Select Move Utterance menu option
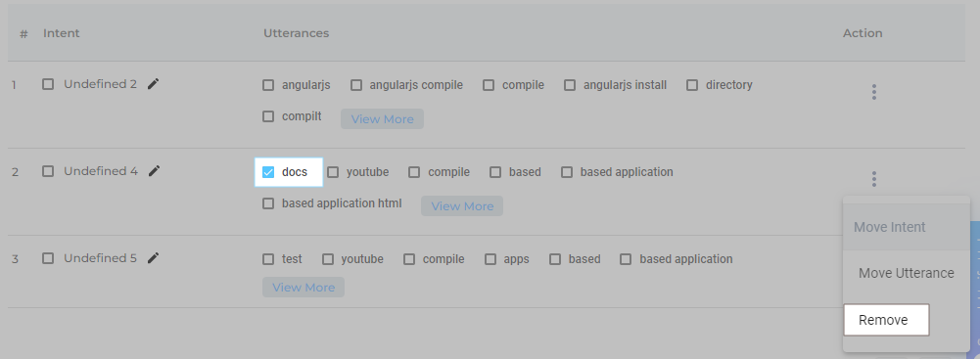Image resolution: width=980 pixels, height=359 pixels. 907,274
